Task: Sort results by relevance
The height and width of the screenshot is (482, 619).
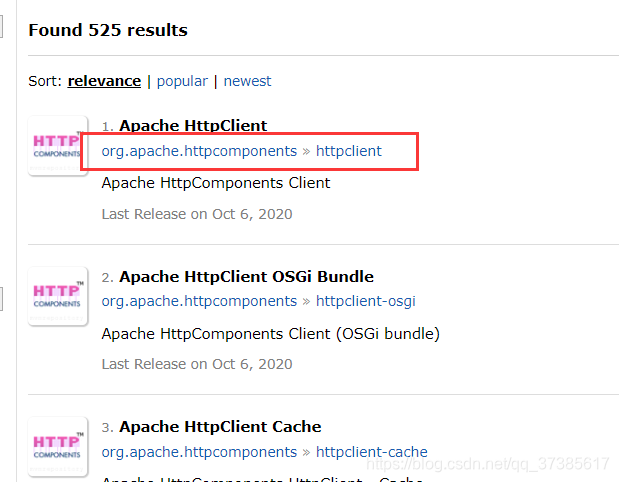Action: pos(104,81)
